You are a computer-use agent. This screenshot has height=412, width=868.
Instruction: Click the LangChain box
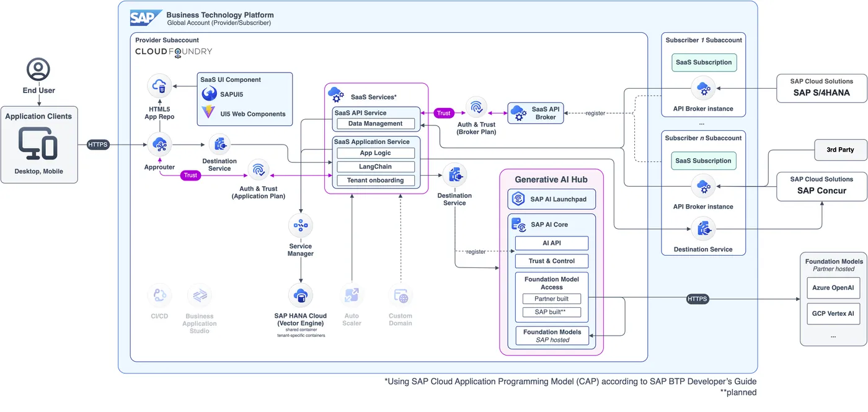point(375,167)
